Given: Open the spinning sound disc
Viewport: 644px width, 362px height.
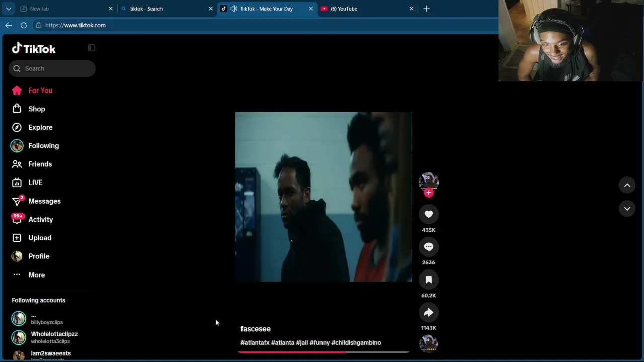Looking at the screenshot, I should click(x=429, y=344).
